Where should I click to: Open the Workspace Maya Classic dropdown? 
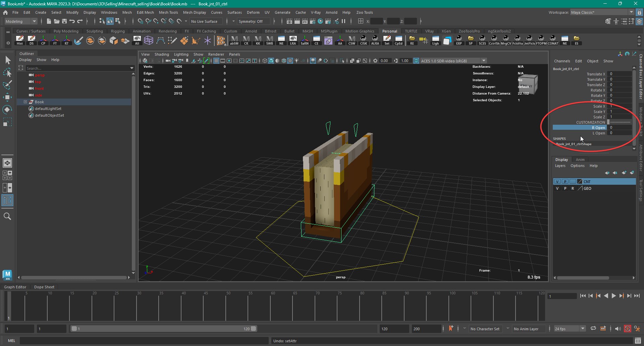coord(602,12)
